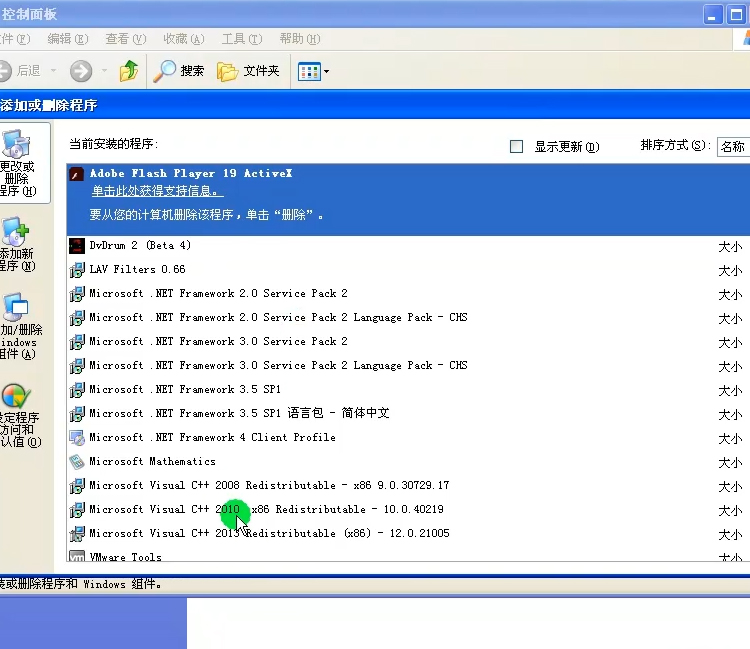The width and height of the screenshot is (750, 649).
Task: Toggle the Folders (文件夹) toolbar button
Action: pyautogui.click(x=248, y=71)
